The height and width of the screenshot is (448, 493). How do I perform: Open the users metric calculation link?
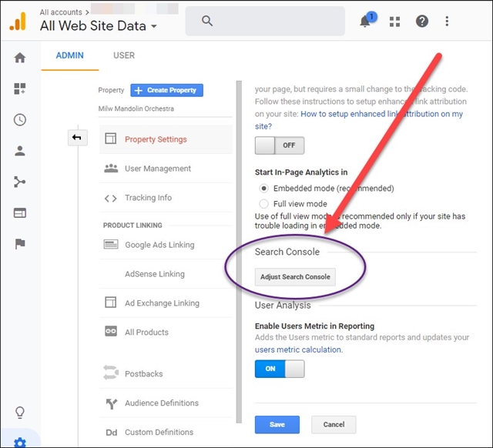[298, 349]
